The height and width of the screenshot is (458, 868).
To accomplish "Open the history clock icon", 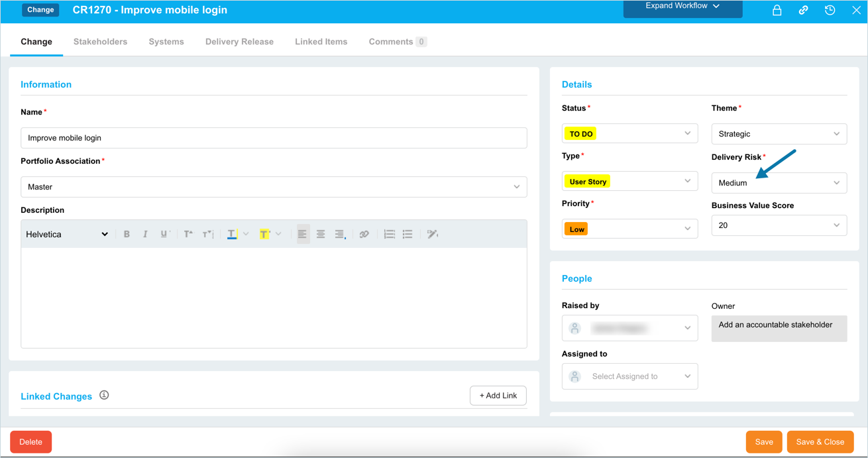I will 830,11.
